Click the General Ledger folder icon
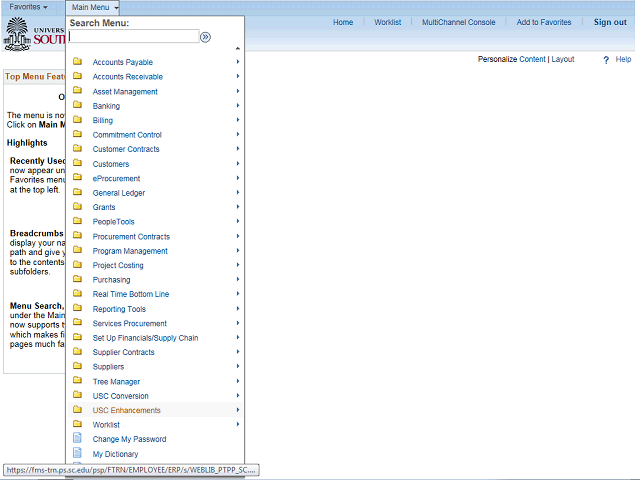This screenshot has width=640, height=480. (78, 192)
